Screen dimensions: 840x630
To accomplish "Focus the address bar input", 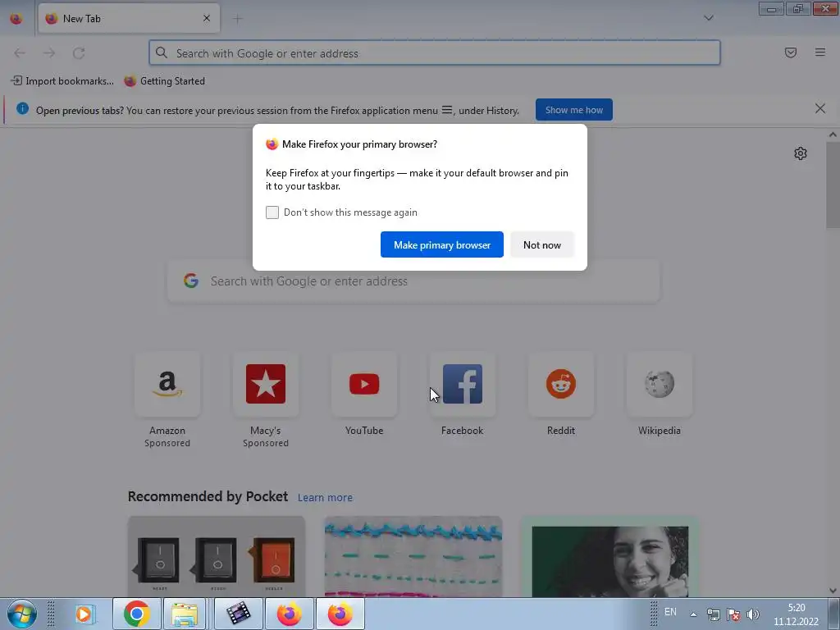I will click(435, 53).
